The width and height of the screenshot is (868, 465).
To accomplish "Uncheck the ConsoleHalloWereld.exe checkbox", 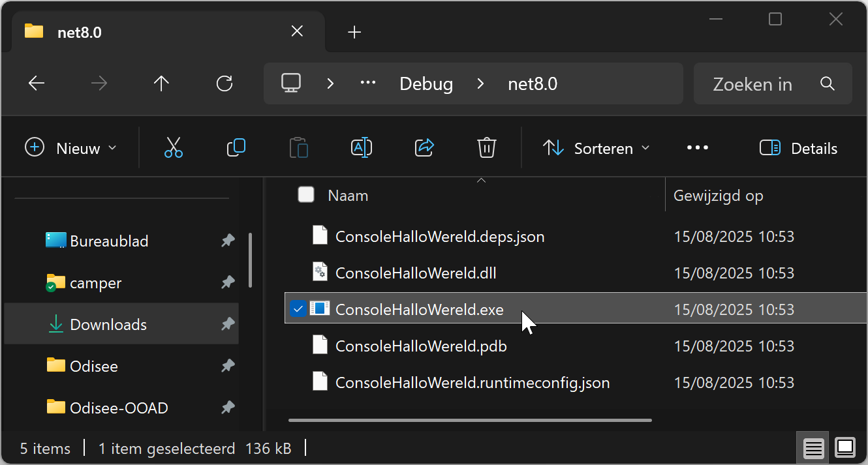I will click(x=298, y=309).
